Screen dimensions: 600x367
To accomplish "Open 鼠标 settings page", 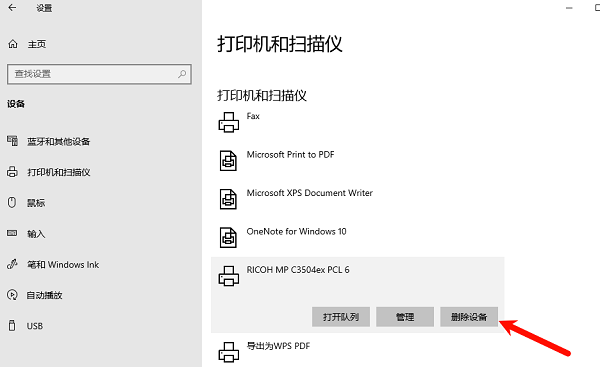I will 36,203.
